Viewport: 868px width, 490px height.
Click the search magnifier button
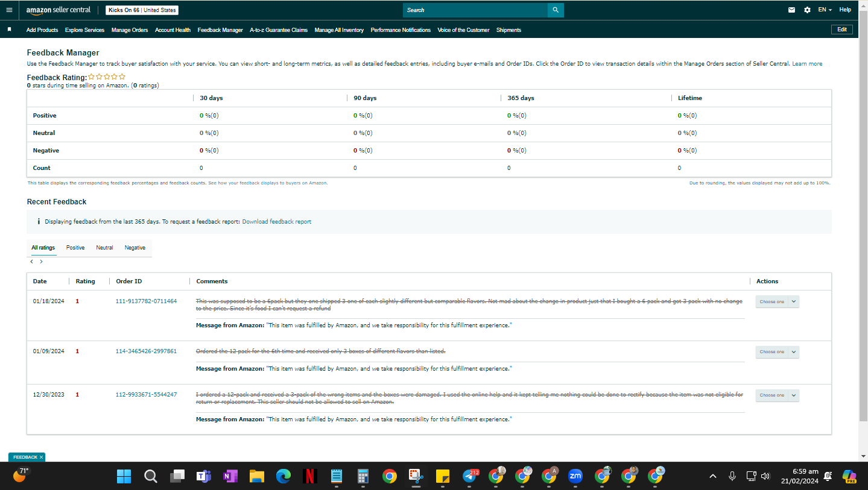coord(556,10)
